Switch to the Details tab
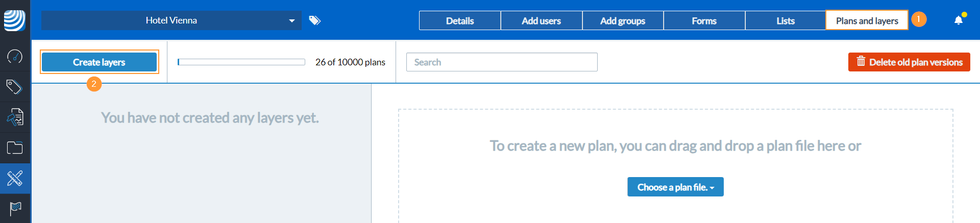This screenshot has height=223, width=980. [x=459, y=21]
